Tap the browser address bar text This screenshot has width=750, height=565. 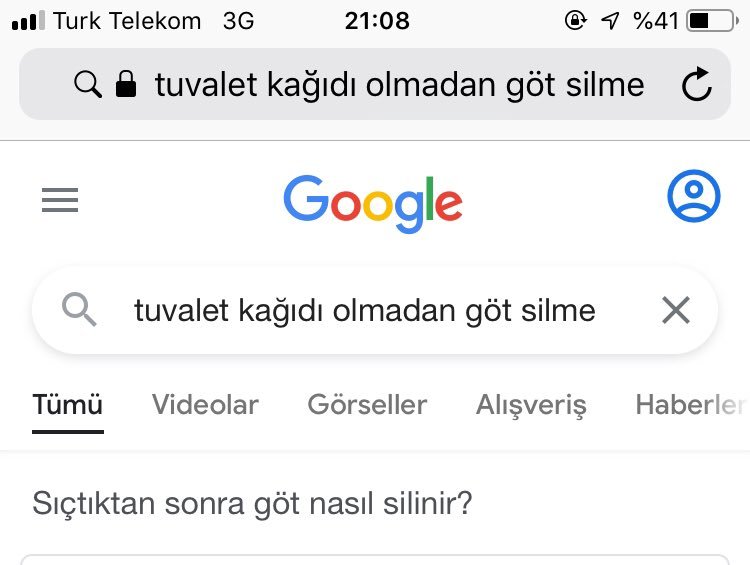coord(399,85)
